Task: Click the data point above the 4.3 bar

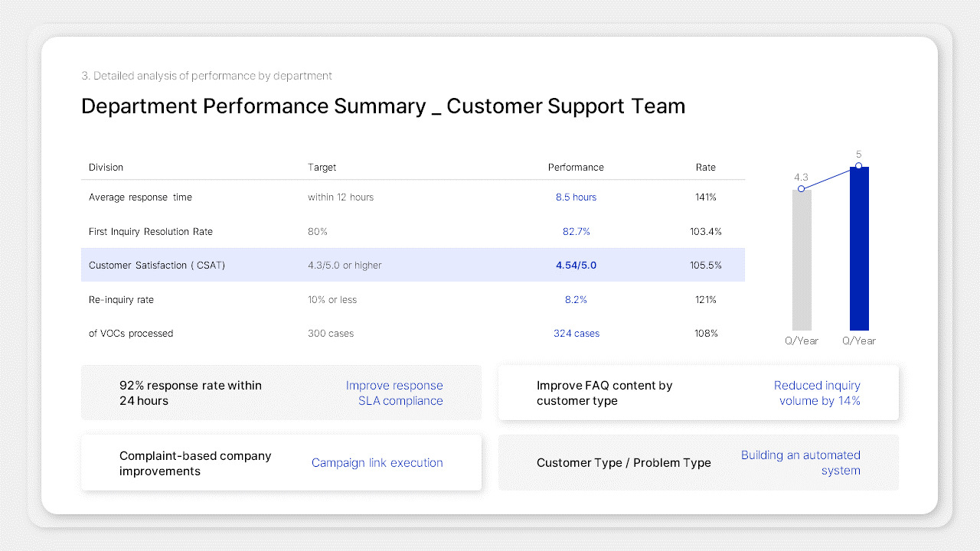Action: 802,189
